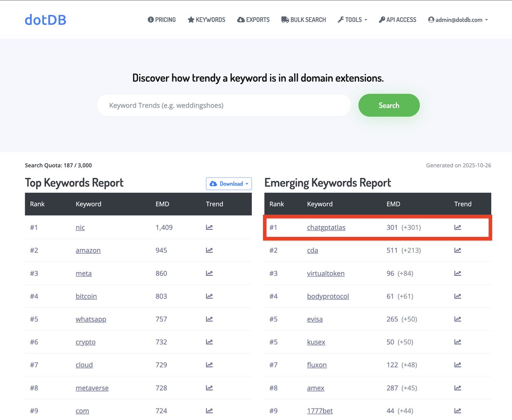Click the Emerging Keywords Report heading
The image size is (512, 420).
coord(328,183)
